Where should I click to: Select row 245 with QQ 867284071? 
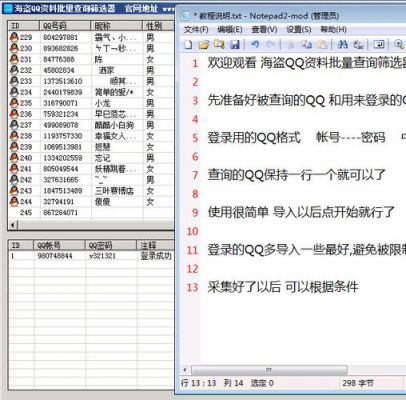point(91,212)
